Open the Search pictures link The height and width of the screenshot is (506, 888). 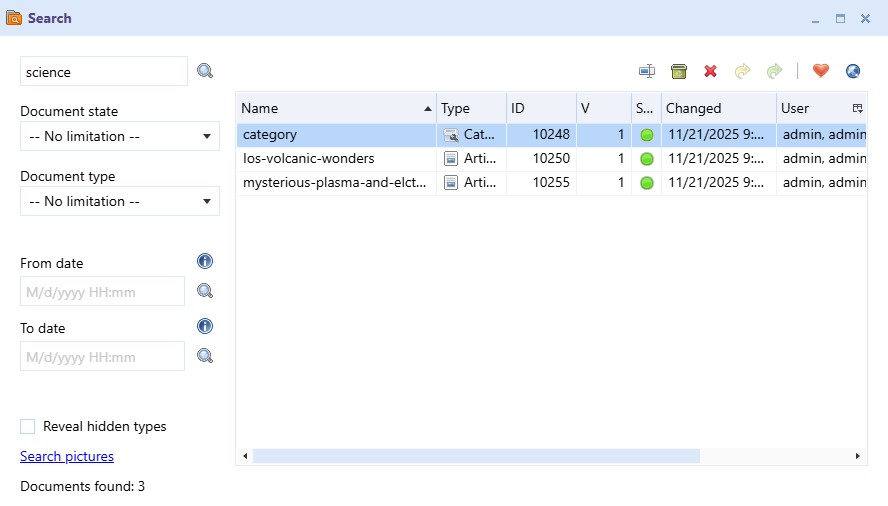pos(67,457)
